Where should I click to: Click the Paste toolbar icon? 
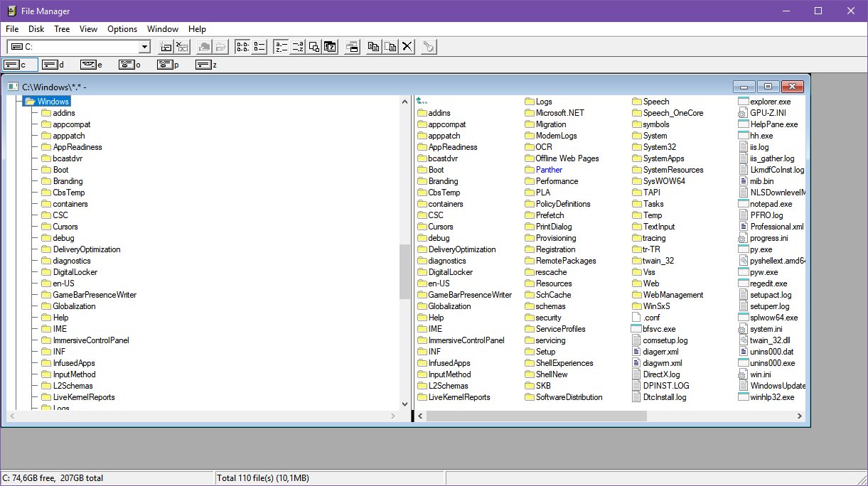390,46
